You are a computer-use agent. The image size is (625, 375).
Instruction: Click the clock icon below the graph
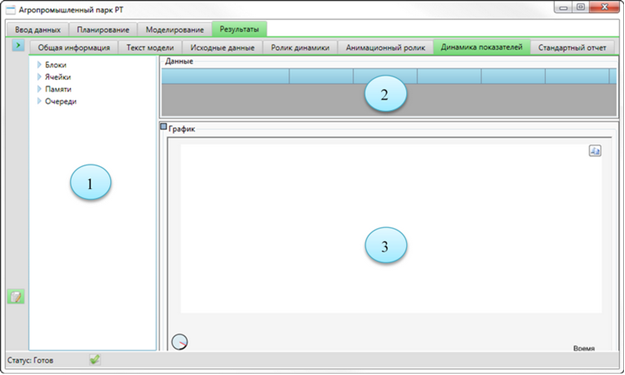point(179,342)
